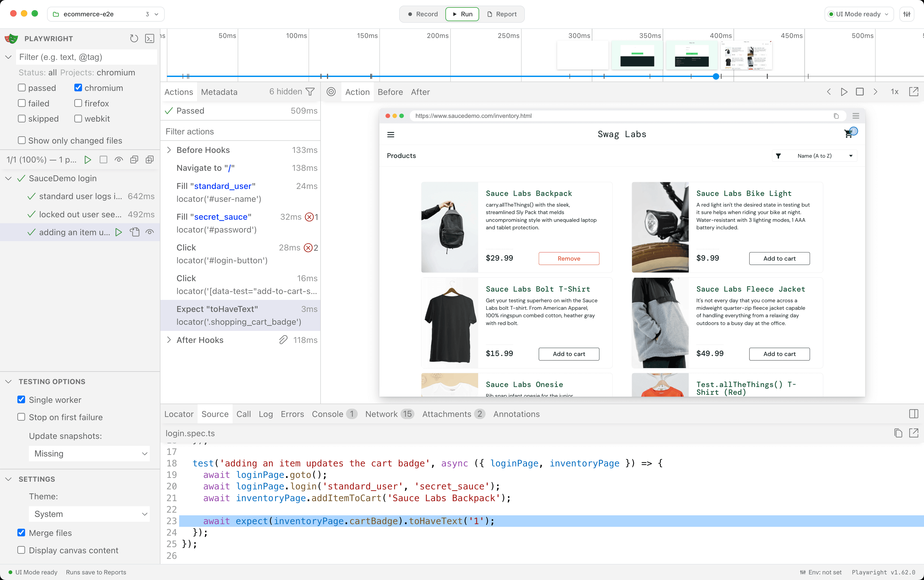
Task: Collapse all tests icon
Action: (134, 160)
